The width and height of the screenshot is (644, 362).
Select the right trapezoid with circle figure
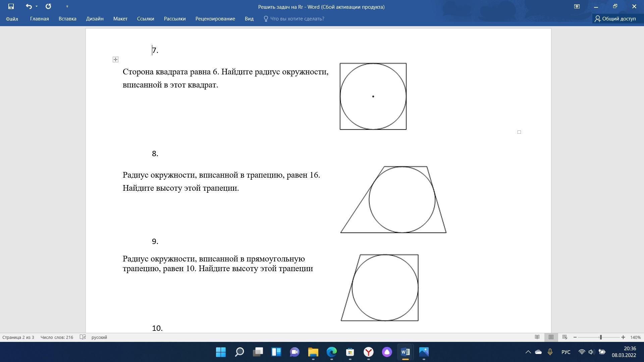[x=380, y=288]
